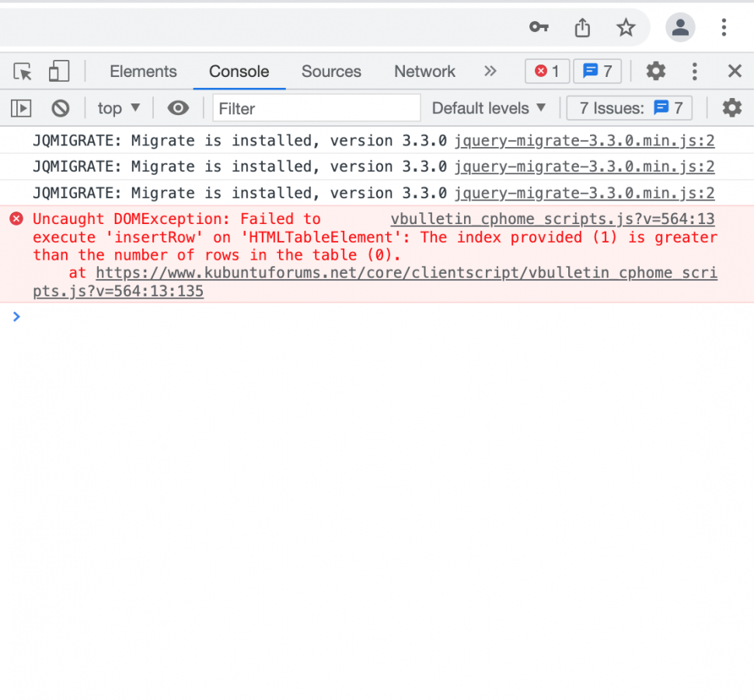Open second jquery-migrate-3.3.0.min.js:2 link
The image size is (754, 700).
point(585,166)
